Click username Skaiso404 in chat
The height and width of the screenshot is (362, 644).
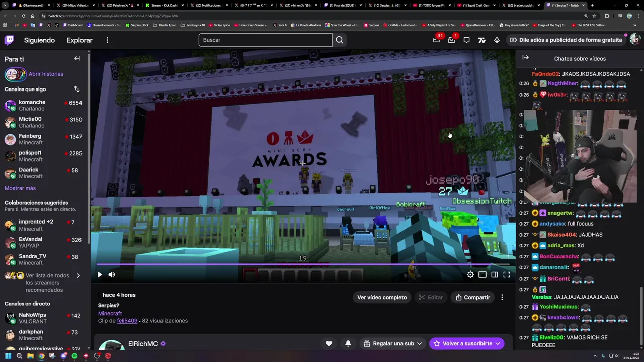[x=561, y=235]
